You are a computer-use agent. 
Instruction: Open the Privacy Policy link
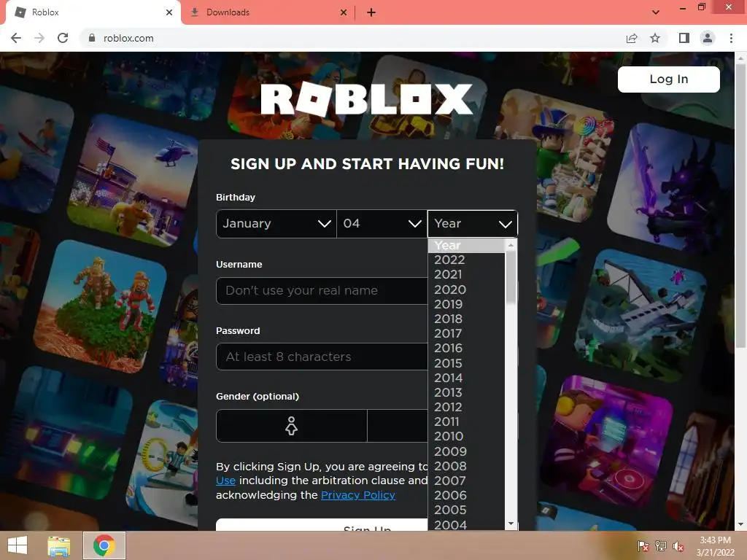[358, 495]
